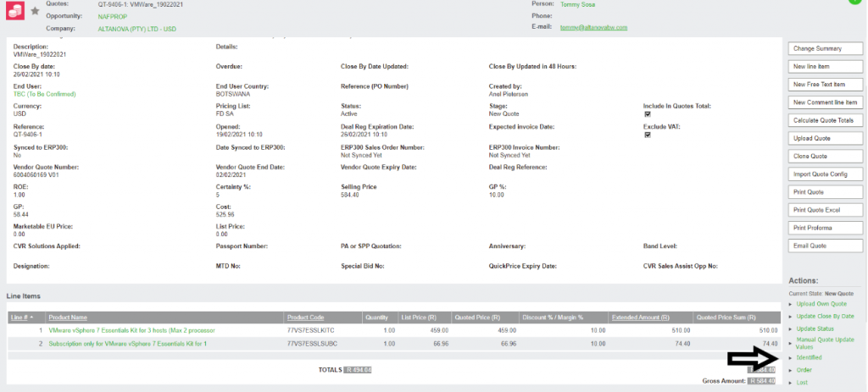868x392 pixels.
Task: Select the Identified action
Action: [x=810, y=358]
